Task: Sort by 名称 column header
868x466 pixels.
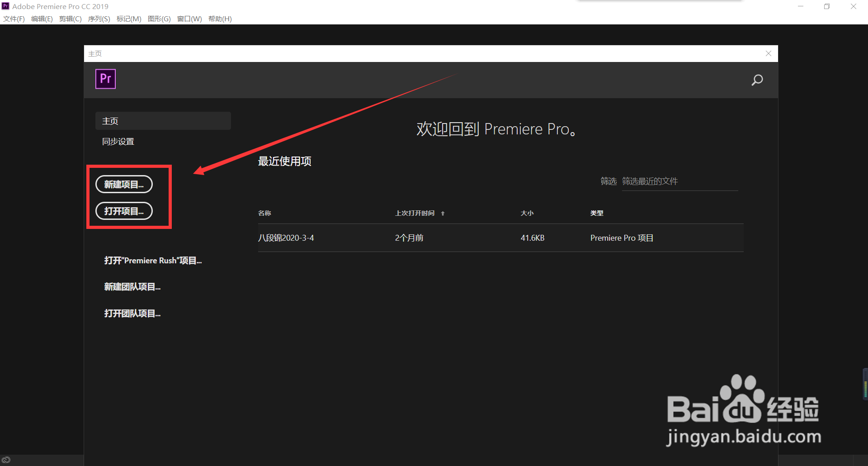Action: (264, 213)
